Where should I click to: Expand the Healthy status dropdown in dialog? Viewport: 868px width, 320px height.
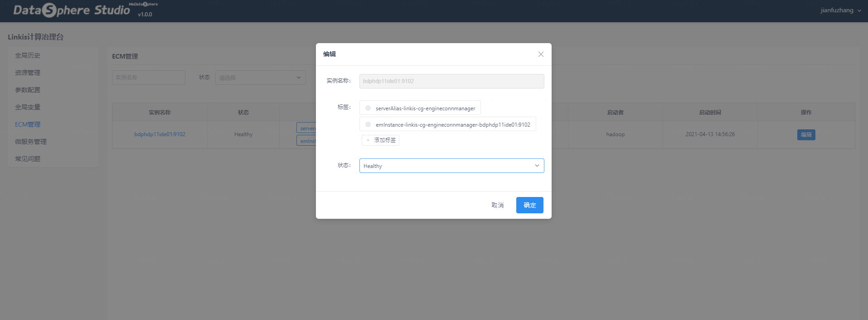click(451, 166)
